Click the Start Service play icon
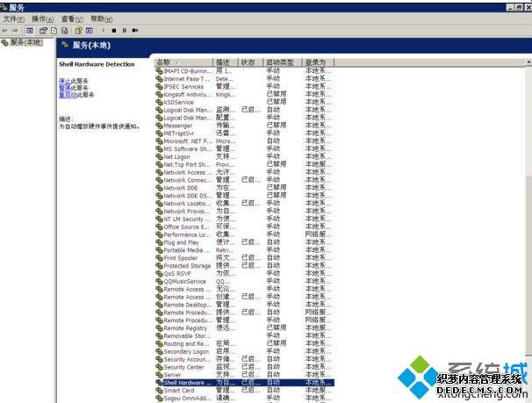The image size is (532, 403). pos(104,31)
